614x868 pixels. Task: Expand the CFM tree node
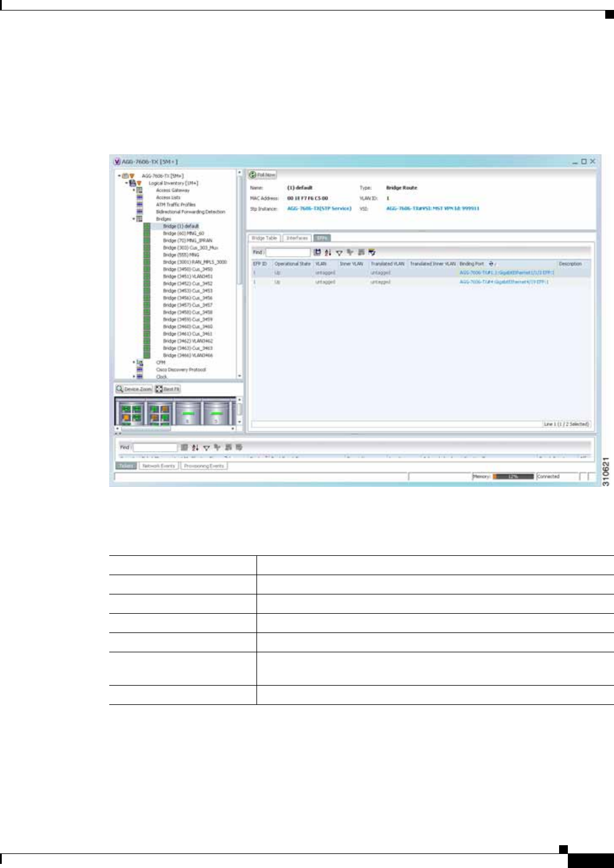[x=134, y=362]
